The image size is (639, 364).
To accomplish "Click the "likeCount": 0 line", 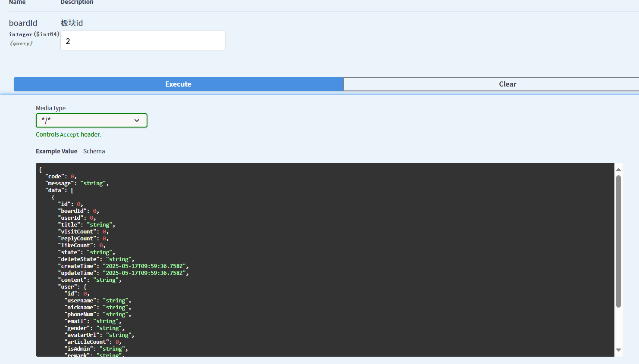I will pos(82,245).
